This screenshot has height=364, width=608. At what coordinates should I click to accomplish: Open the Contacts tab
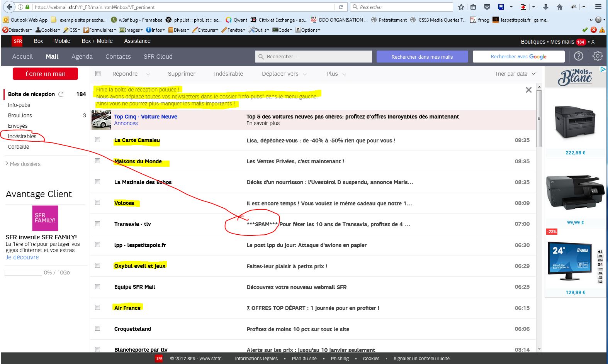tap(118, 56)
